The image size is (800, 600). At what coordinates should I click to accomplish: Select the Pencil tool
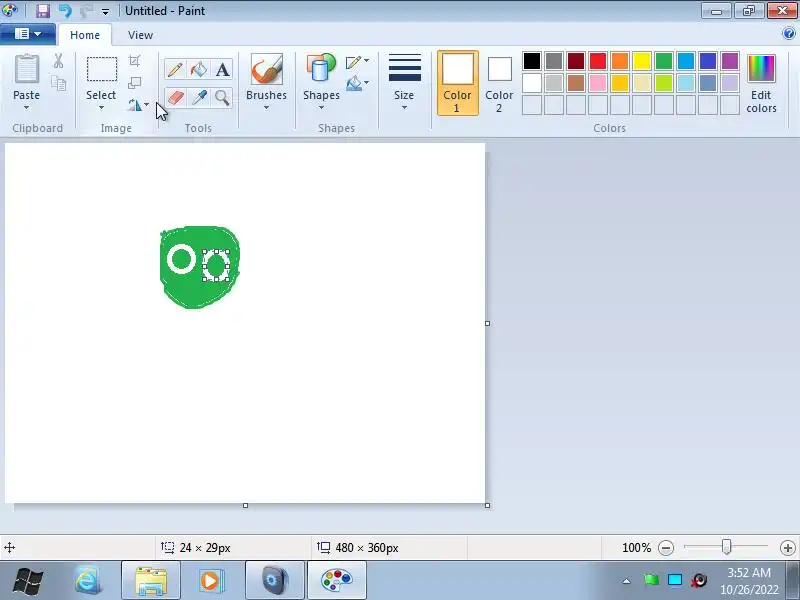pyautogui.click(x=175, y=69)
